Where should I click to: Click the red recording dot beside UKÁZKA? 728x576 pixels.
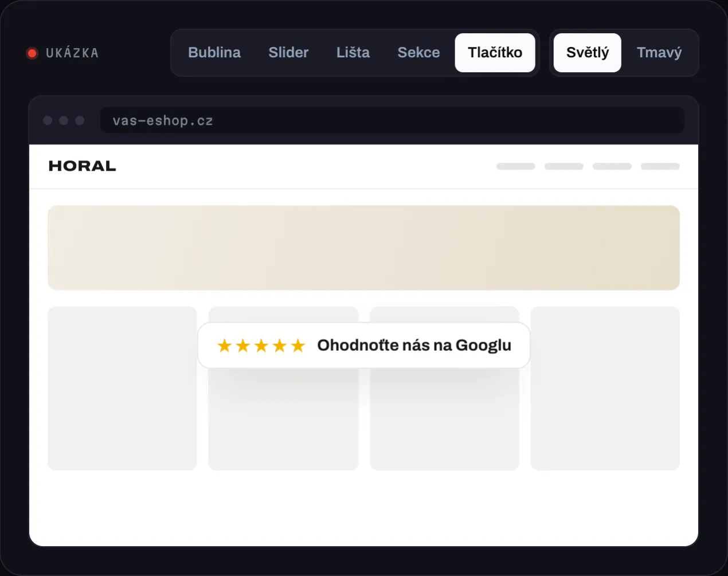pyautogui.click(x=32, y=53)
